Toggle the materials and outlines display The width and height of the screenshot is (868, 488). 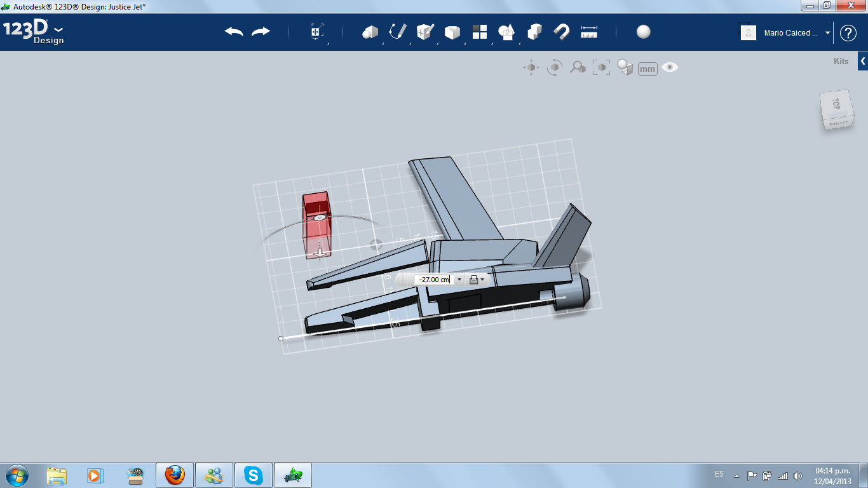(x=625, y=67)
